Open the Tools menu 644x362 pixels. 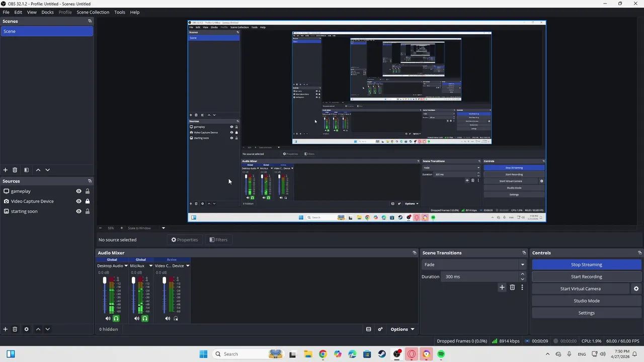coord(120,12)
